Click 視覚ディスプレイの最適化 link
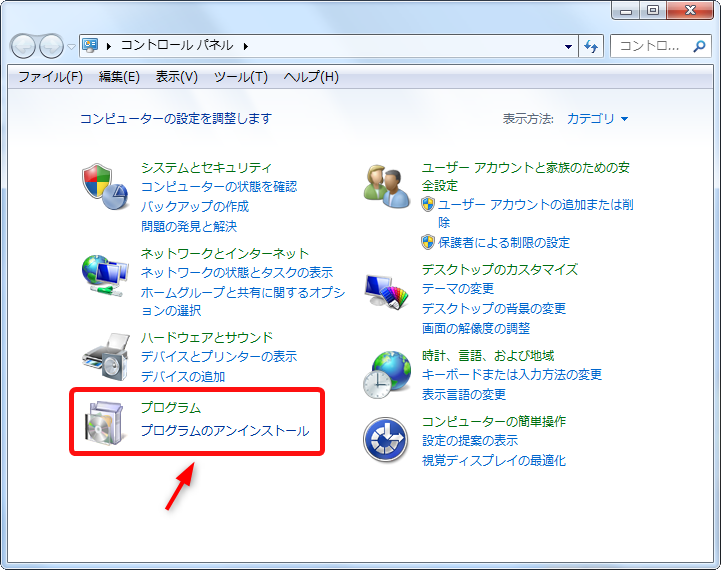This screenshot has width=721, height=570. 493,460
